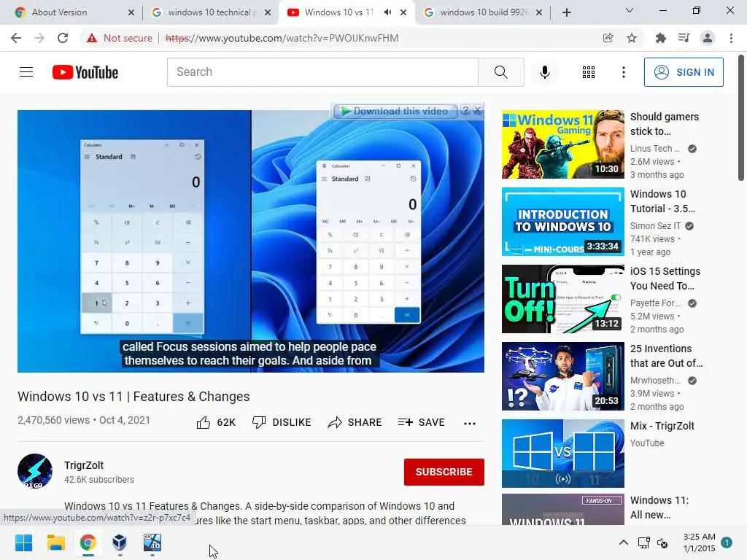Show hidden tray icons chevron

pos(623,542)
